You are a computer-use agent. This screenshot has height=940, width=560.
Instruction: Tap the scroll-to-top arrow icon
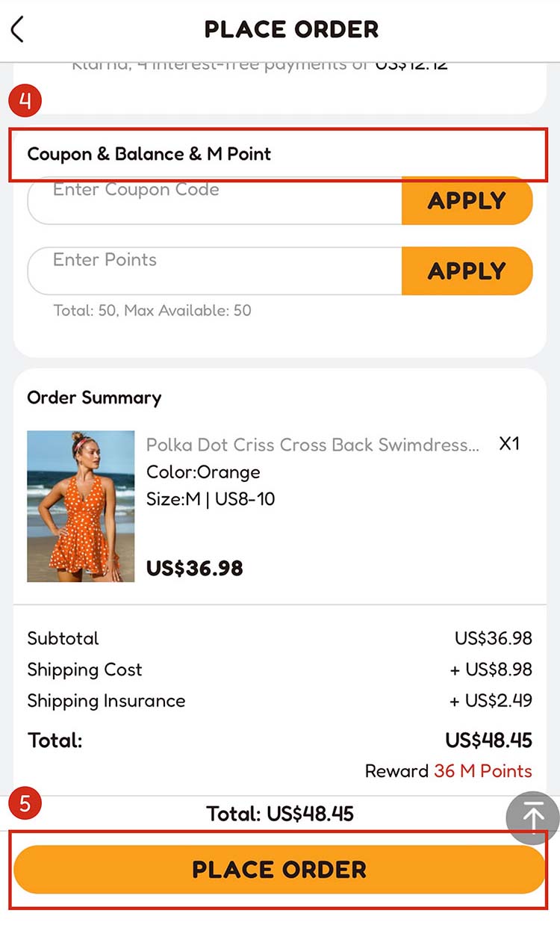pos(533,817)
